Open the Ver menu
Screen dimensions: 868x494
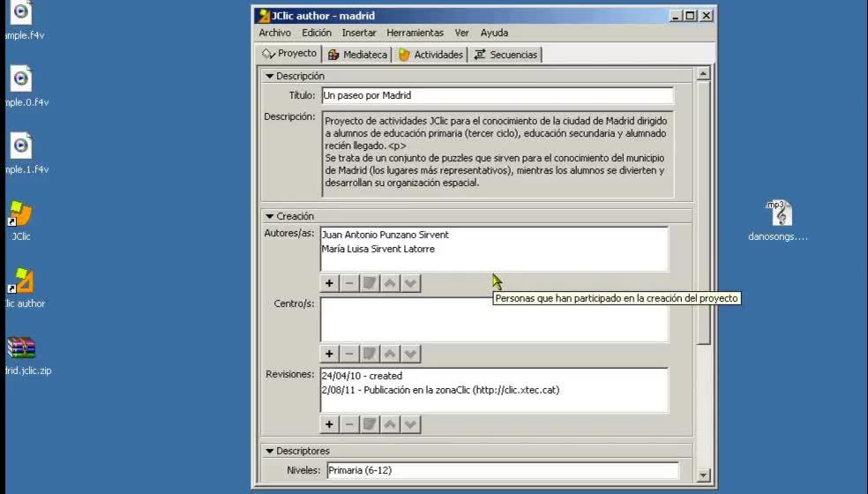[x=461, y=33]
